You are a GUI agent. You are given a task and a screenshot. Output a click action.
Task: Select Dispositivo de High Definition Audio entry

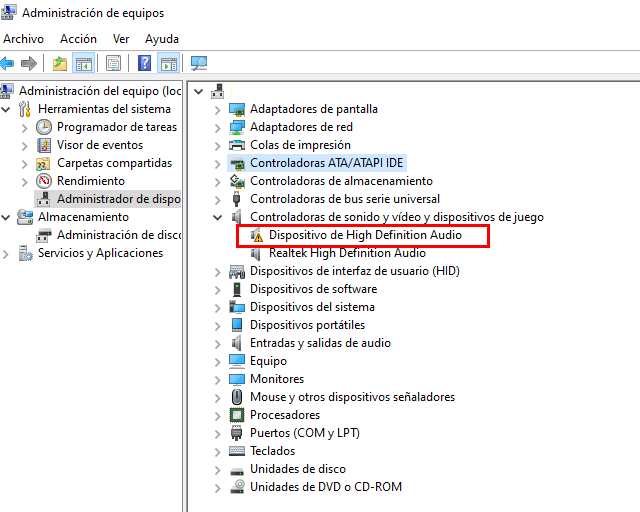coord(365,235)
